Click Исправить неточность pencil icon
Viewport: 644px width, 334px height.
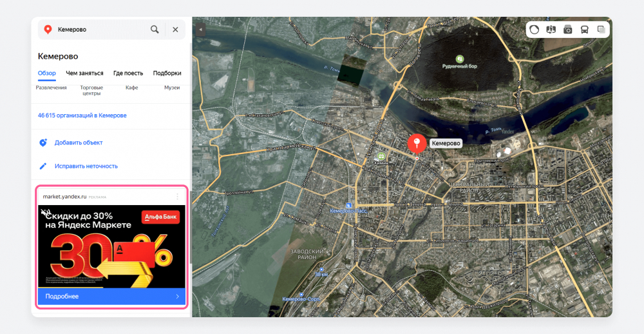click(x=43, y=166)
